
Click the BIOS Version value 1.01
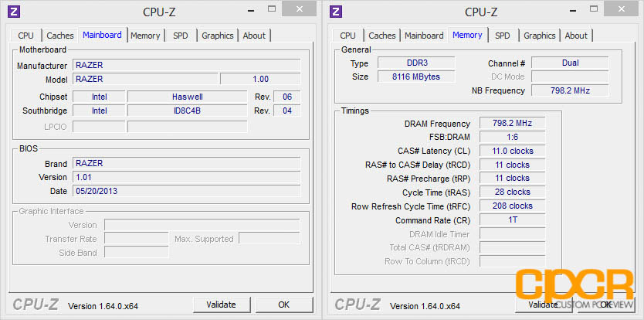tap(186, 177)
